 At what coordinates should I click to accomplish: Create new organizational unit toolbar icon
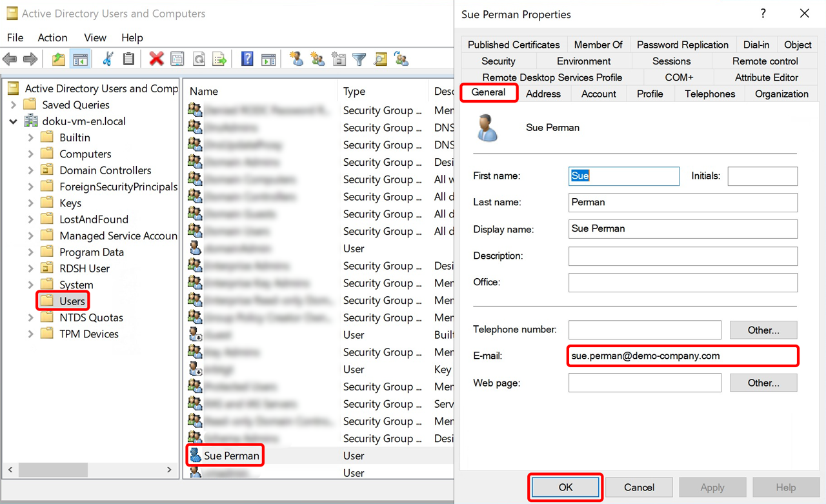pyautogui.click(x=339, y=59)
